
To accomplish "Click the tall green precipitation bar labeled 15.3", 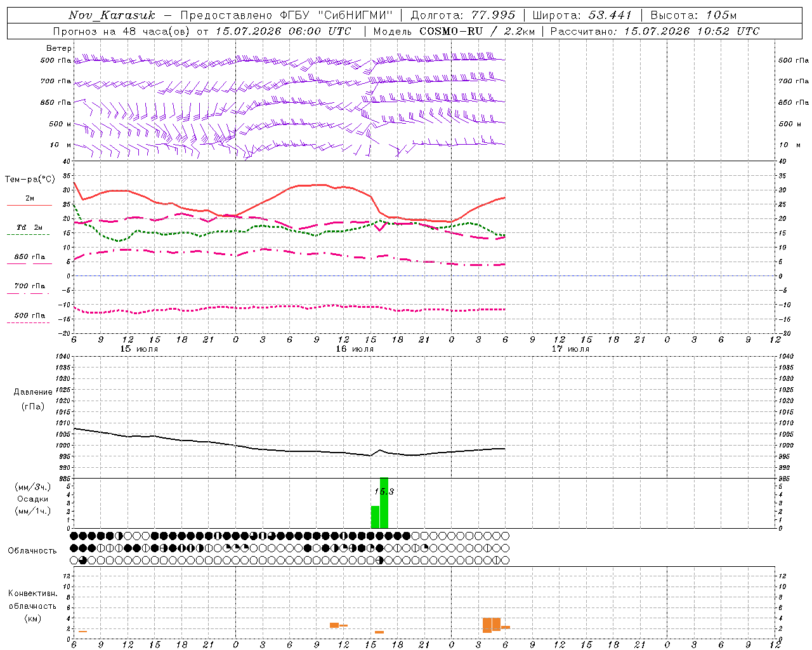I will coord(384,503).
